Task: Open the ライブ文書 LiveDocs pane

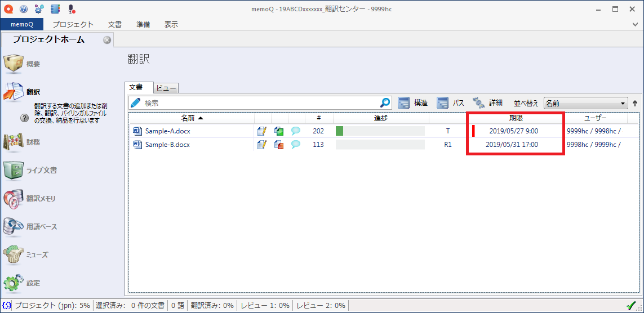Action: 14,170
